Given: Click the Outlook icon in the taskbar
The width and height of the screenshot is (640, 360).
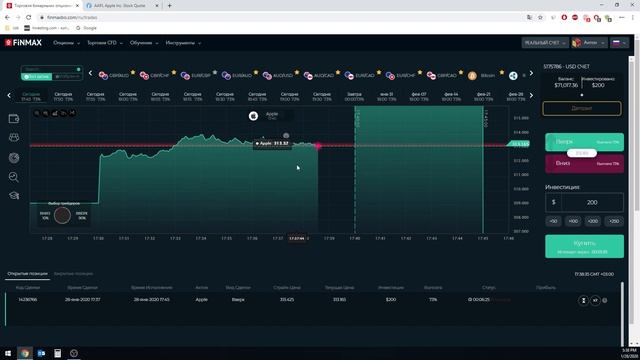Looking at the screenshot, I should 41,353.
